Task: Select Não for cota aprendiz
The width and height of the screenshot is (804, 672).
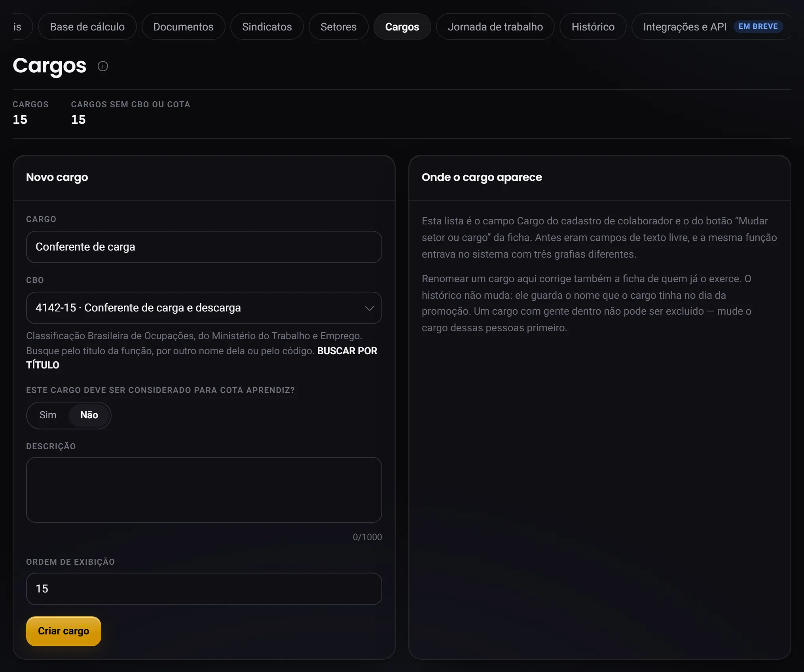Action: 89,415
